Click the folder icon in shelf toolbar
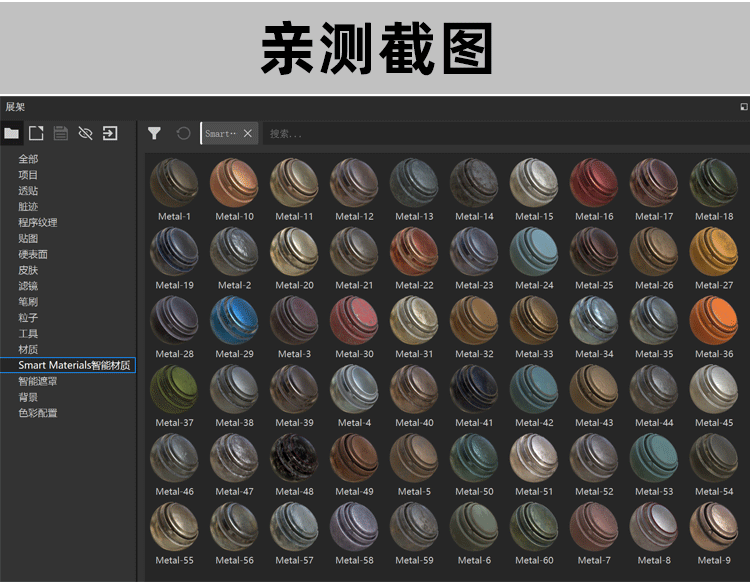The height and width of the screenshot is (584, 750). click(x=12, y=133)
